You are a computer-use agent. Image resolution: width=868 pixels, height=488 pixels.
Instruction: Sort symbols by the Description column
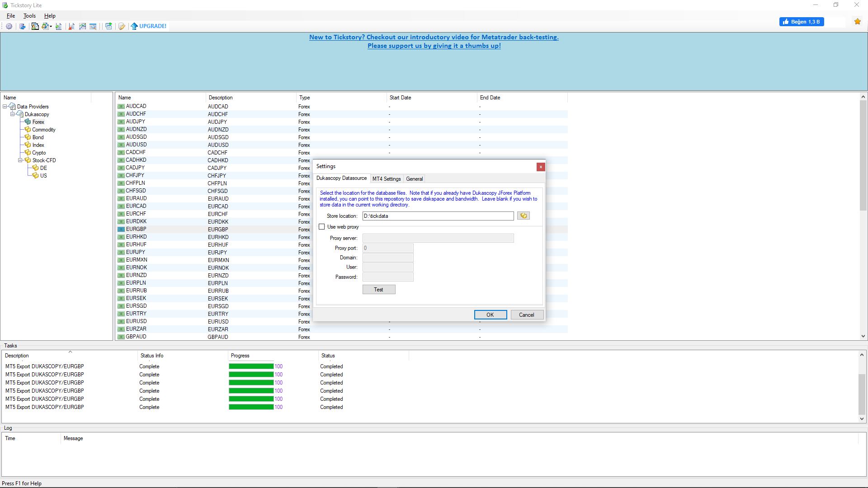coord(251,98)
